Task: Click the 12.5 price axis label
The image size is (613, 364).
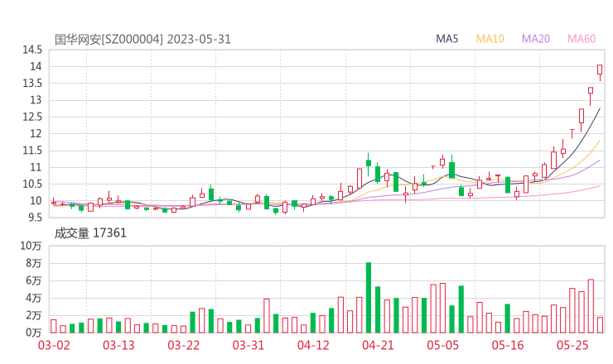Action: pyautogui.click(x=32, y=117)
